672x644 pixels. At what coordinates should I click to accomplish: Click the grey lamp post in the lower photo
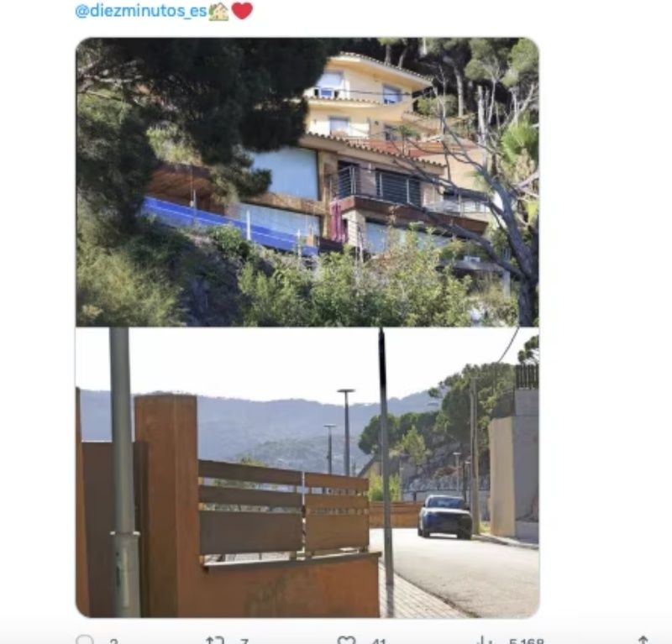124,472
